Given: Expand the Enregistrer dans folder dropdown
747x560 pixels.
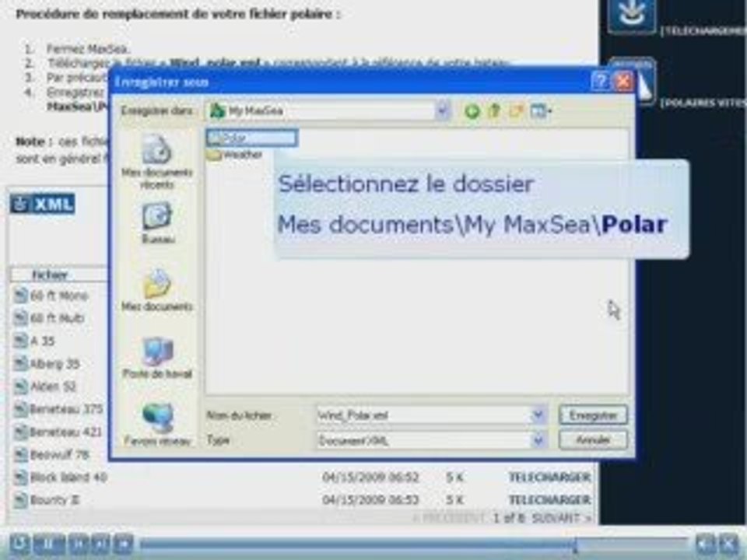Looking at the screenshot, I should (x=443, y=111).
